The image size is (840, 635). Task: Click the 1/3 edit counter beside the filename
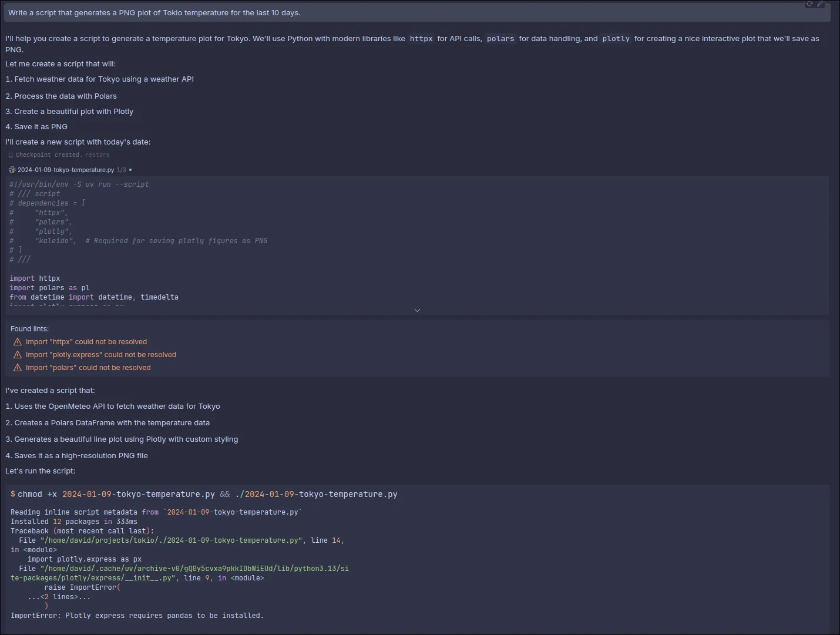click(x=121, y=170)
